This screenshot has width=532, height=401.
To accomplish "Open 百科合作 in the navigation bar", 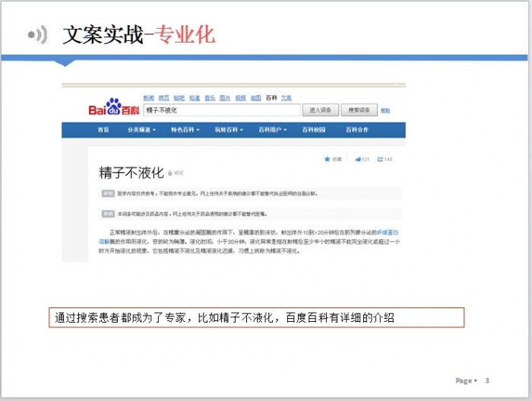I will (357, 130).
